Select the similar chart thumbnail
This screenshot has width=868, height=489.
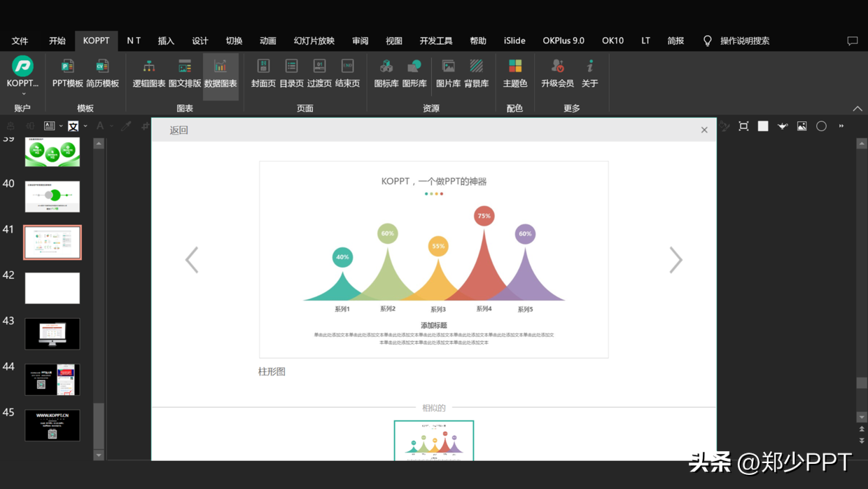434,441
